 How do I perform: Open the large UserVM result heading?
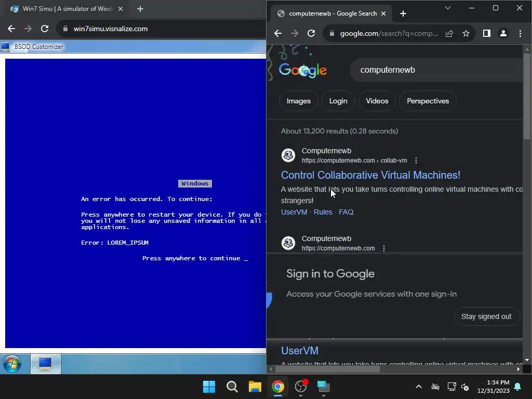(x=300, y=351)
